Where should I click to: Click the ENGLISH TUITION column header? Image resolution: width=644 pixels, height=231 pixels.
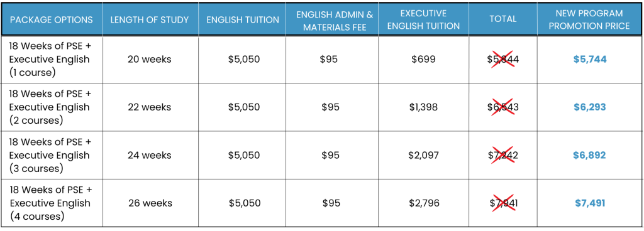[x=243, y=19]
